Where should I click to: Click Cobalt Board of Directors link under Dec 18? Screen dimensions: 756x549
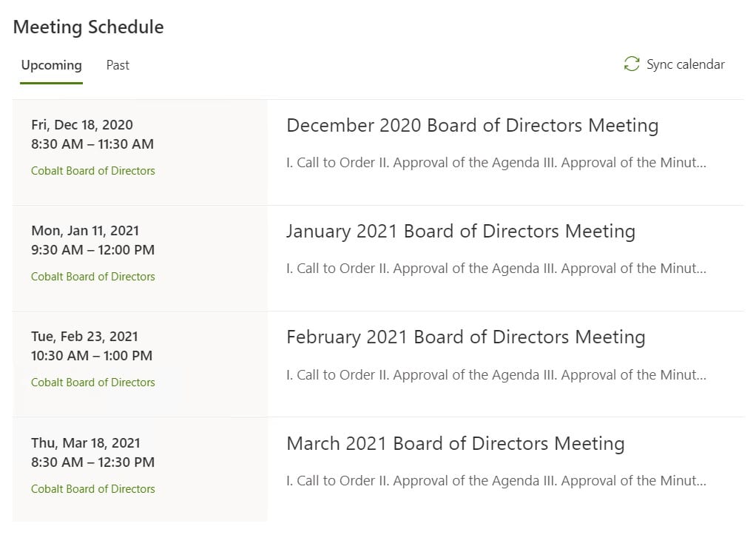93,171
